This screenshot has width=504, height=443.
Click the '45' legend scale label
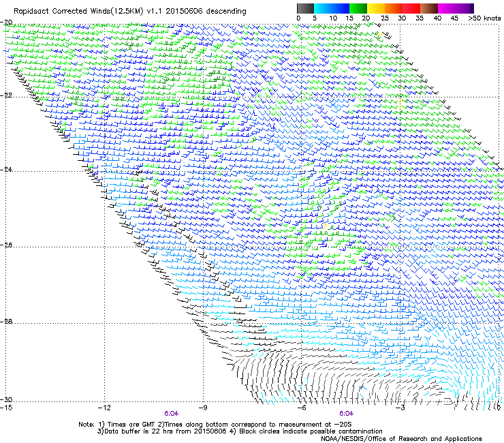click(454, 18)
